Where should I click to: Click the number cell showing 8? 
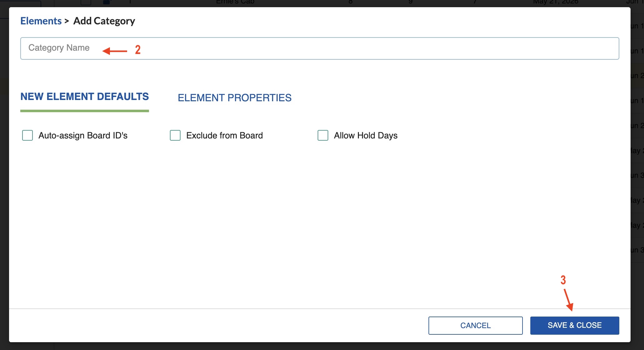click(350, 2)
